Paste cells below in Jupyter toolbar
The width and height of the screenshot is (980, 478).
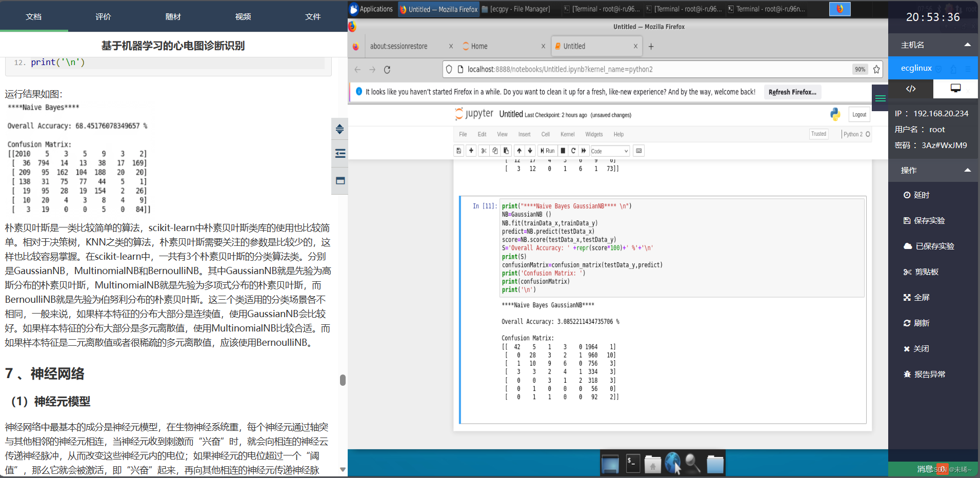click(506, 151)
